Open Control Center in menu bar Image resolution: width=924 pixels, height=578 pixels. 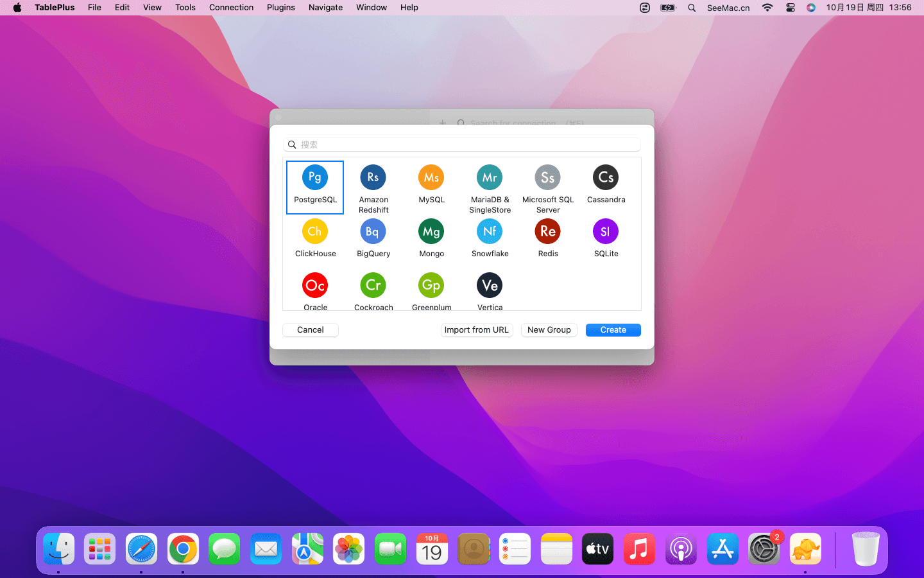point(791,8)
